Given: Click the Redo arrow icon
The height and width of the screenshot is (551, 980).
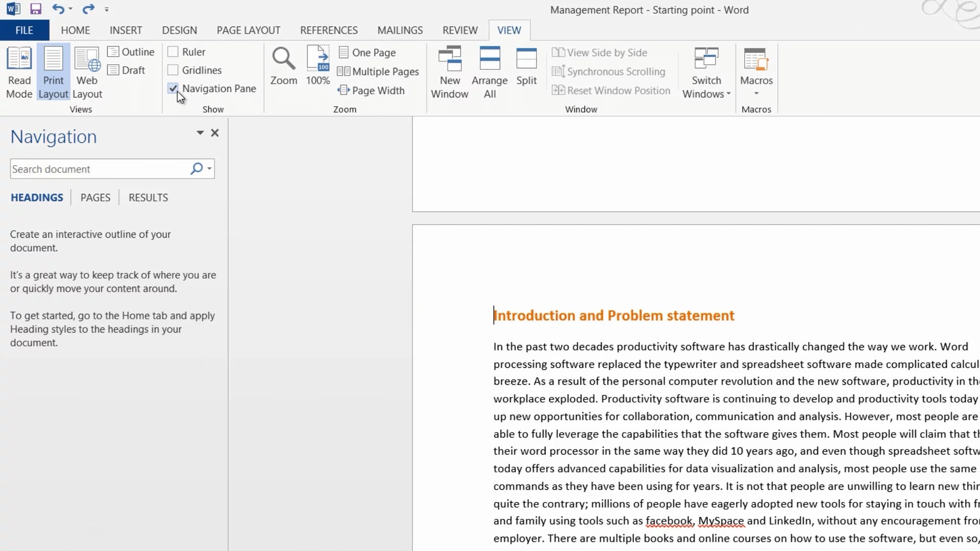Looking at the screenshot, I should pyautogui.click(x=88, y=9).
